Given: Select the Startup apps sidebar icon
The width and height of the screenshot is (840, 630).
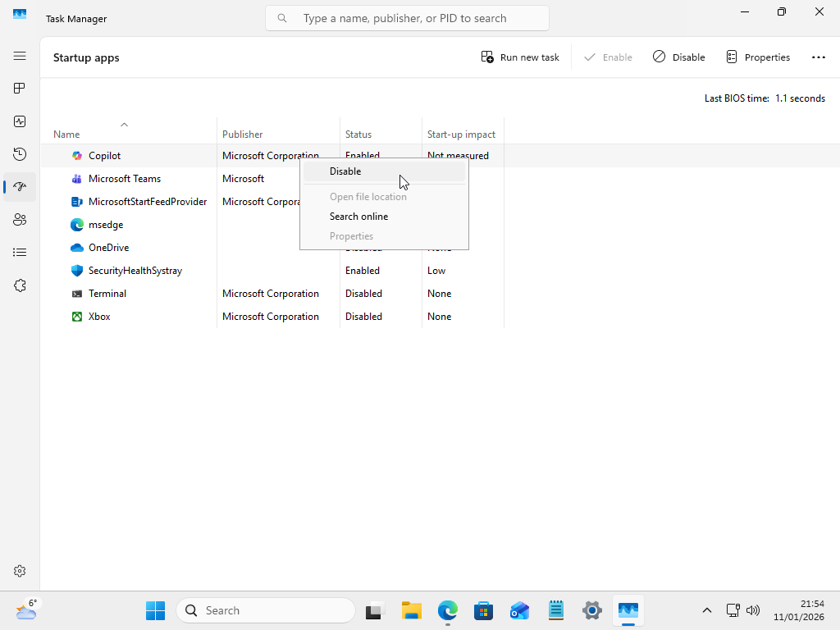Looking at the screenshot, I should tap(20, 187).
